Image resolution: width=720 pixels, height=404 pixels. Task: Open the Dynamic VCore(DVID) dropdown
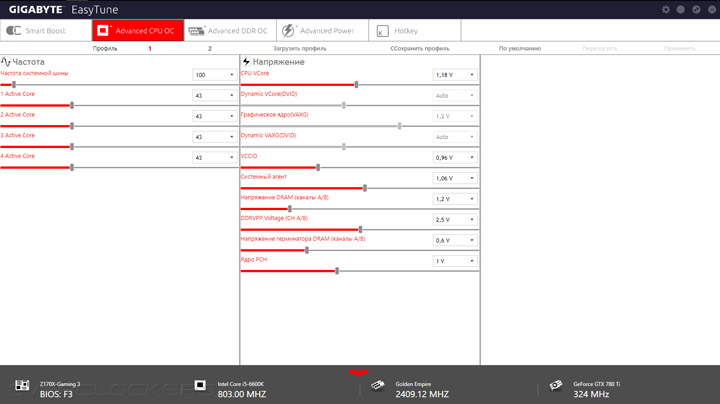[x=455, y=95]
